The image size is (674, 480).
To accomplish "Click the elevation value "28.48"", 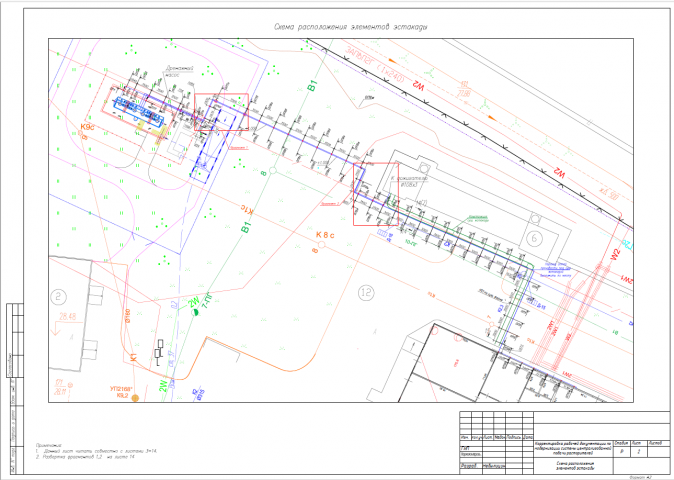I will point(67,317).
